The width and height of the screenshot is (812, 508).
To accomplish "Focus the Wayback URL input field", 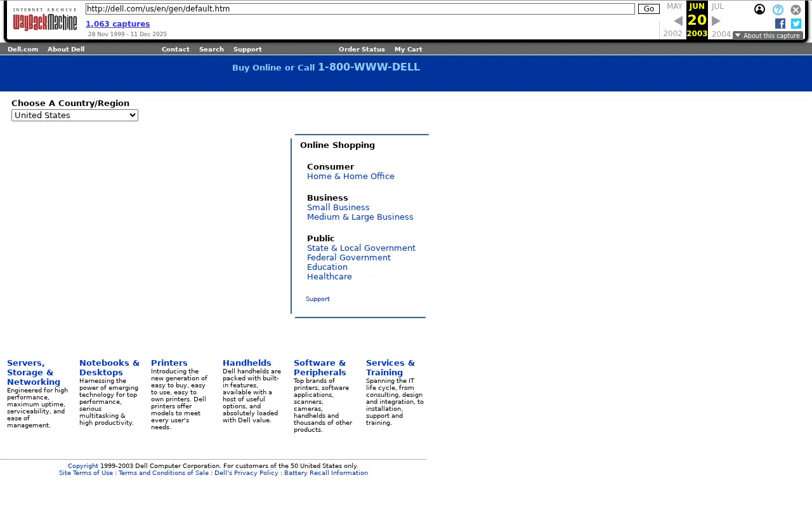I will tap(360, 9).
